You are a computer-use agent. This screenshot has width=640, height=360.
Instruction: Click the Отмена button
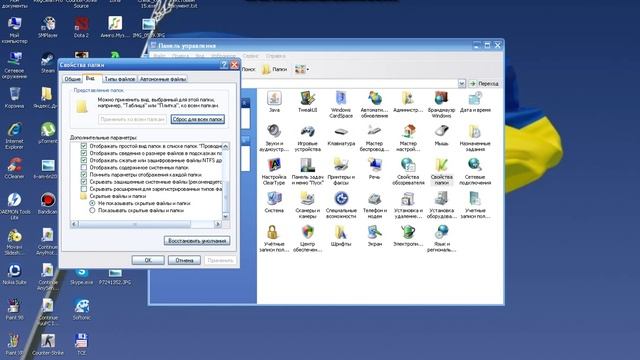point(184,260)
